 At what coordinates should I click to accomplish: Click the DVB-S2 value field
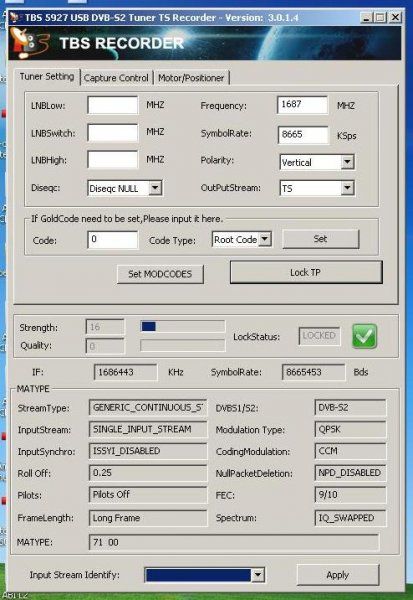[x=350, y=408]
